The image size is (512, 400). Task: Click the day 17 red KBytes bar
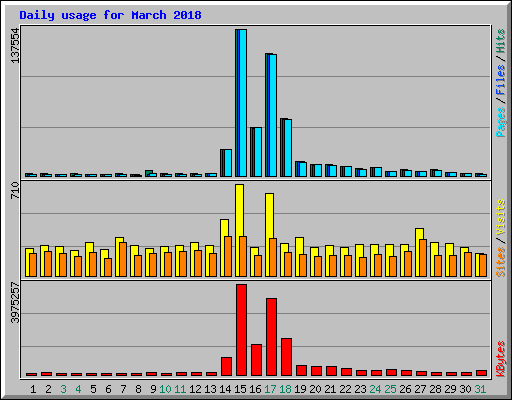pyautogui.click(x=271, y=337)
